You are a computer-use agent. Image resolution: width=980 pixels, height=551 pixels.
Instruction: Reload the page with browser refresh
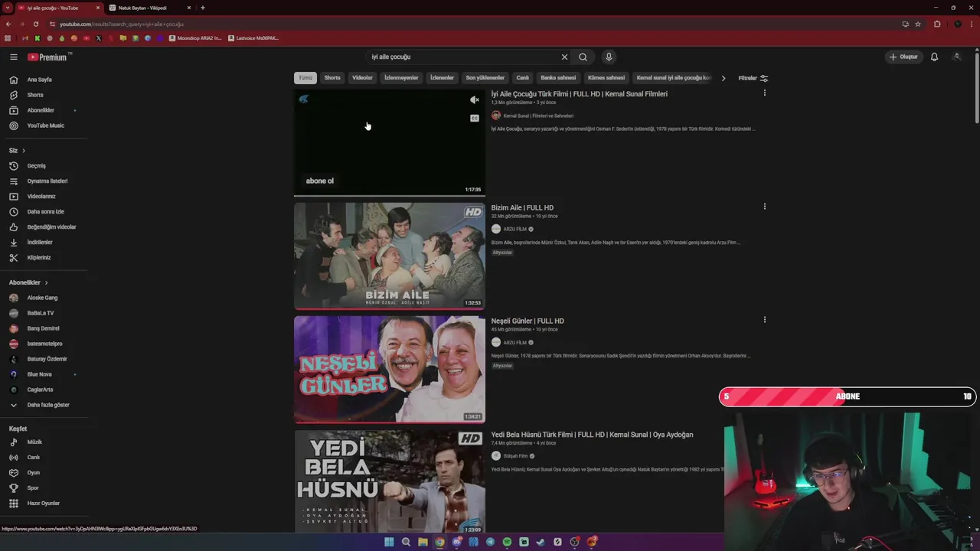(35, 24)
